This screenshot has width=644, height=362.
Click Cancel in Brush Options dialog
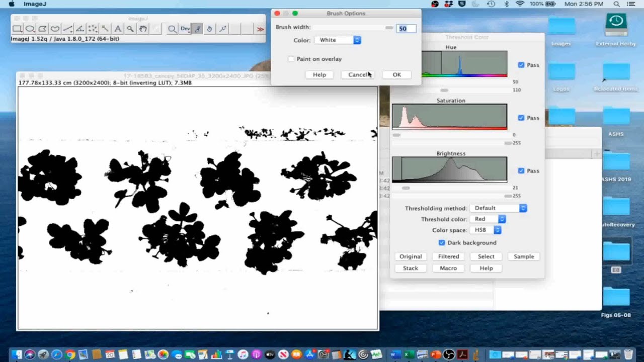pos(359,75)
